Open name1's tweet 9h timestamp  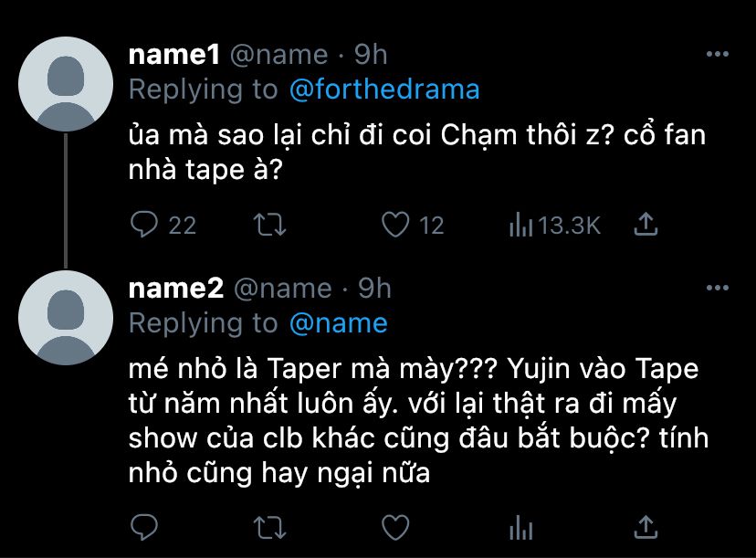(x=370, y=55)
